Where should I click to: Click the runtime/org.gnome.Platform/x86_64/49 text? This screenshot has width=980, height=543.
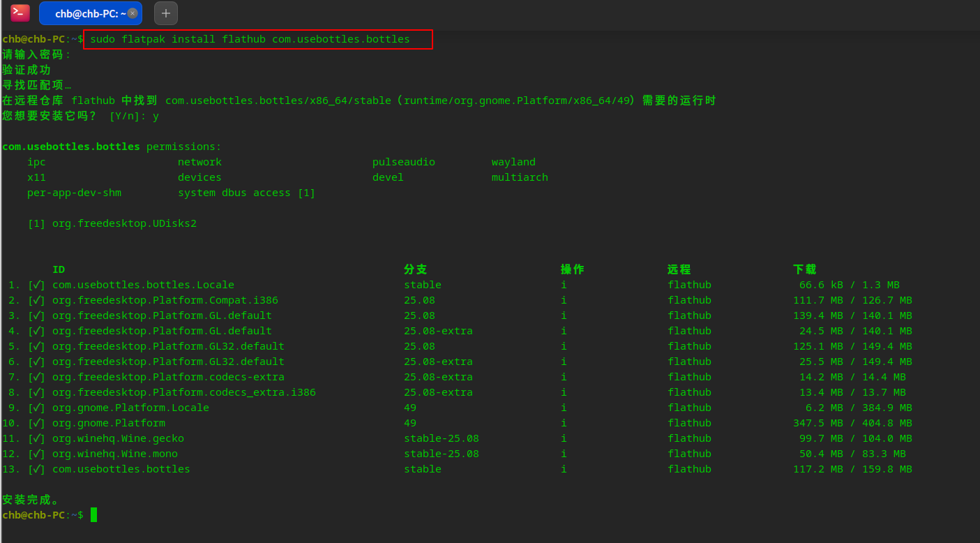point(516,101)
